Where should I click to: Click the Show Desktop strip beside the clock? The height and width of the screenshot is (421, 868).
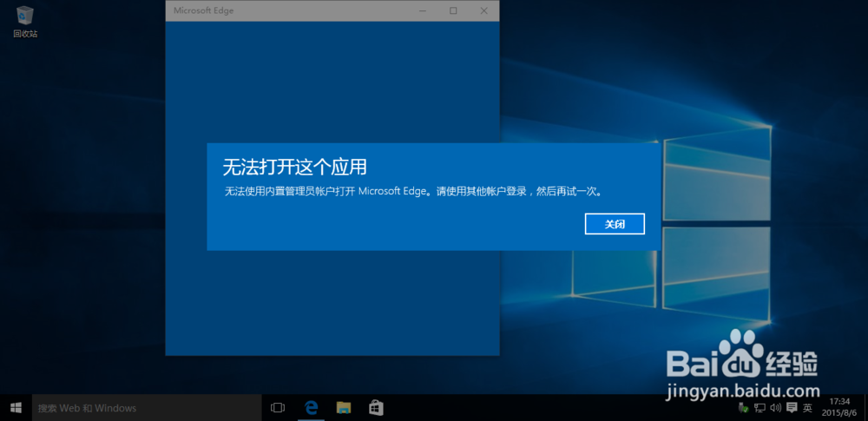pyautogui.click(x=865, y=408)
